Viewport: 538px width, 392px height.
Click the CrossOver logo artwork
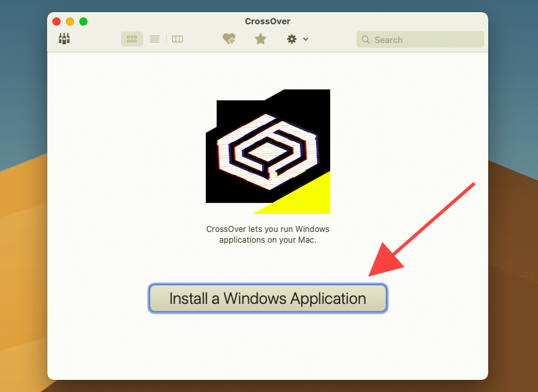[x=267, y=148]
